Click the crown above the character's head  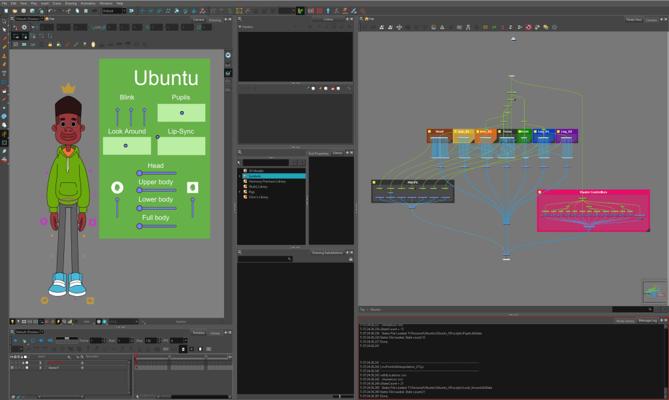tap(68, 89)
